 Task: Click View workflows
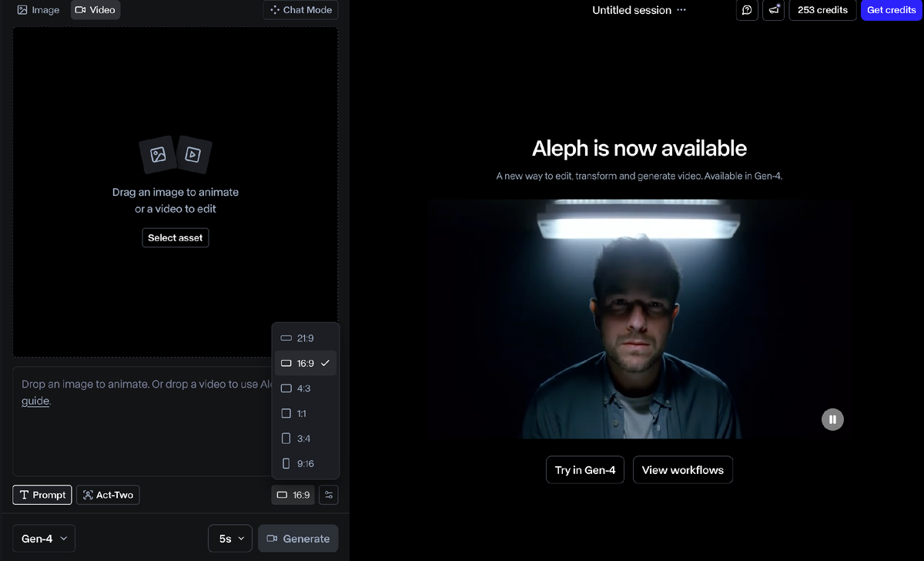pyautogui.click(x=683, y=470)
